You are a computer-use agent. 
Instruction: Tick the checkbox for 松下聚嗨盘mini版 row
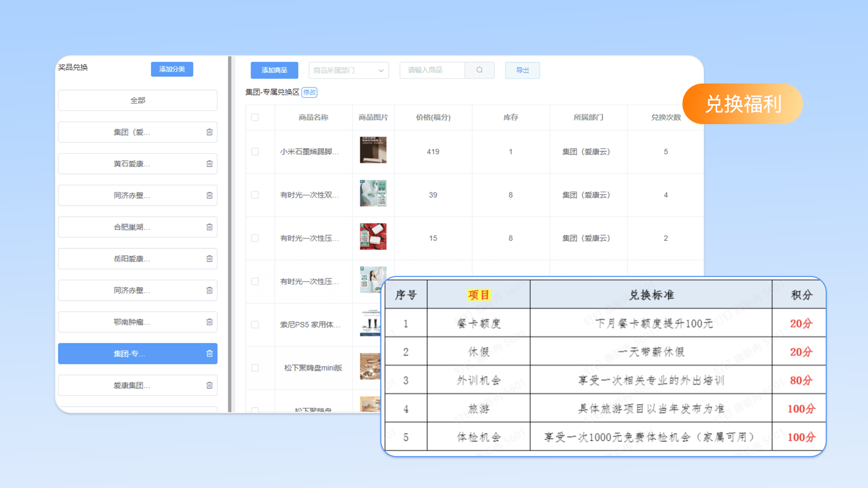pyautogui.click(x=255, y=368)
